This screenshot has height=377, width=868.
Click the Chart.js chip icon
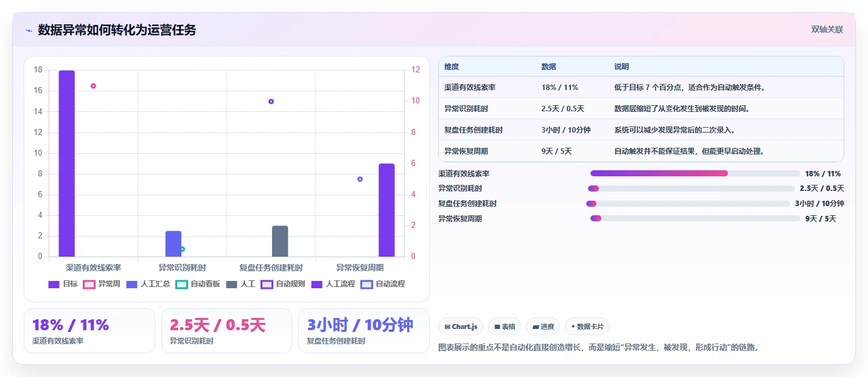(x=447, y=327)
